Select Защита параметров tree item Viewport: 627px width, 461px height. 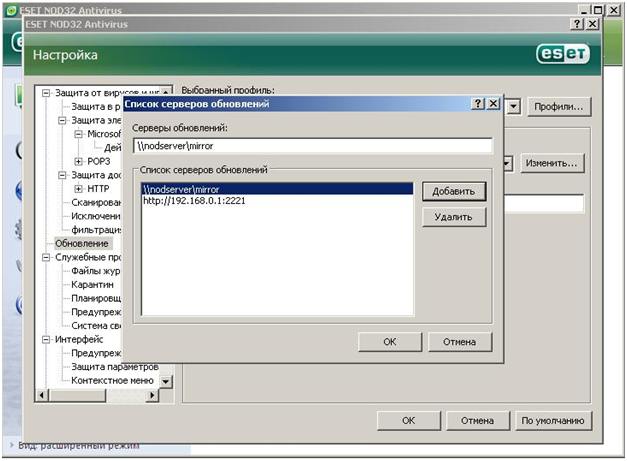tap(115, 367)
